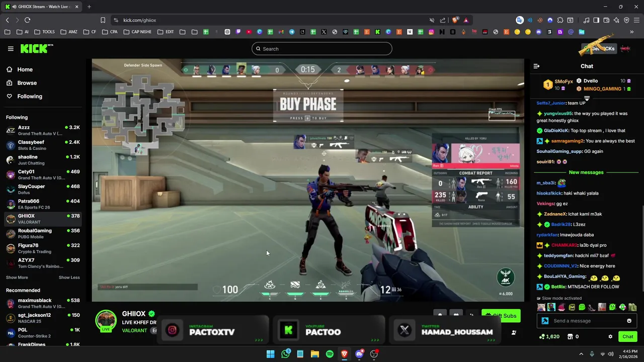Open WhatsApp from the taskbar
This screenshot has width=644, height=362.
pos(285,354)
